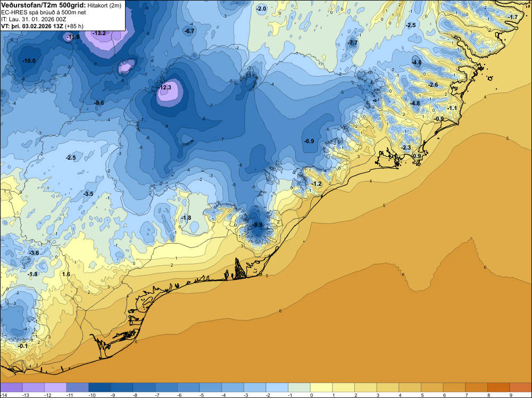Image resolution: width=532 pixels, height=398 pixels.
Task: Pick the pale green legend swatch at -1
Action: point(299,387)
